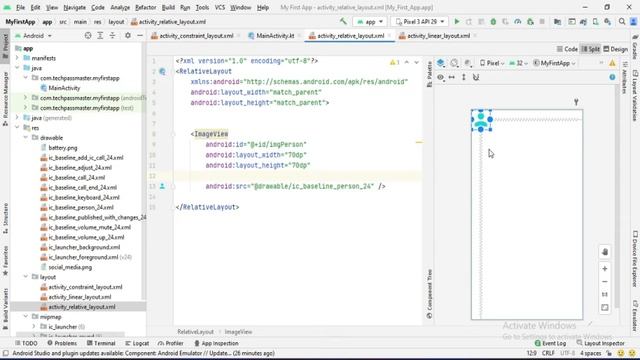Click the magnet autoconnect icon in design toolbar
Viewport: 640px width, 360px height.
476,77
